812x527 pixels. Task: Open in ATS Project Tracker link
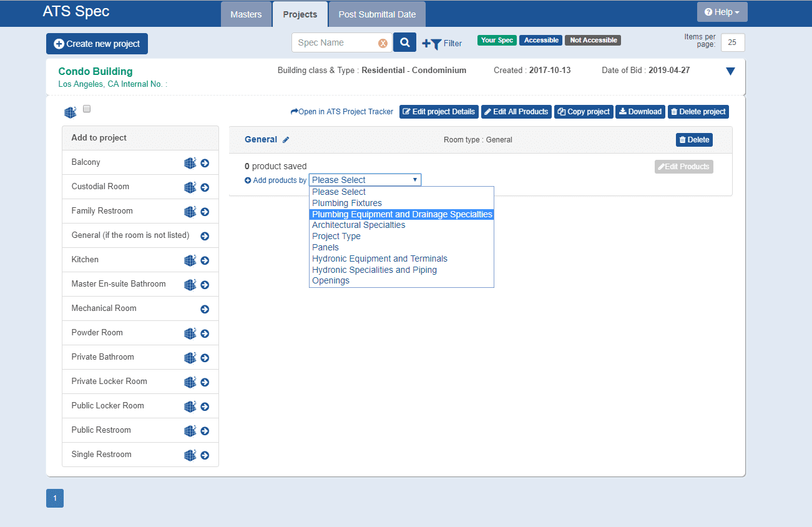coord(342,112)
